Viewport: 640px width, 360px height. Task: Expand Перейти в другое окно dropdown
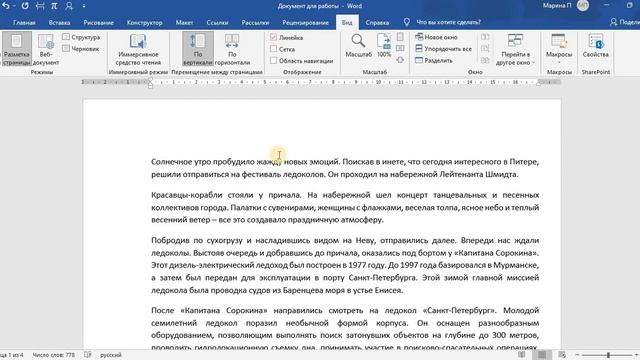(x=533, y=63)
